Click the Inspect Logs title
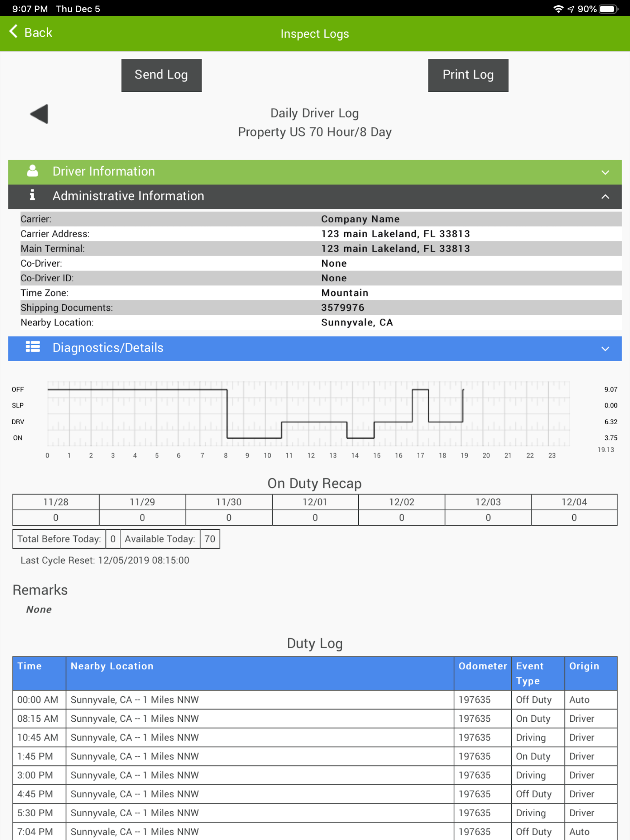 [315, 34]
